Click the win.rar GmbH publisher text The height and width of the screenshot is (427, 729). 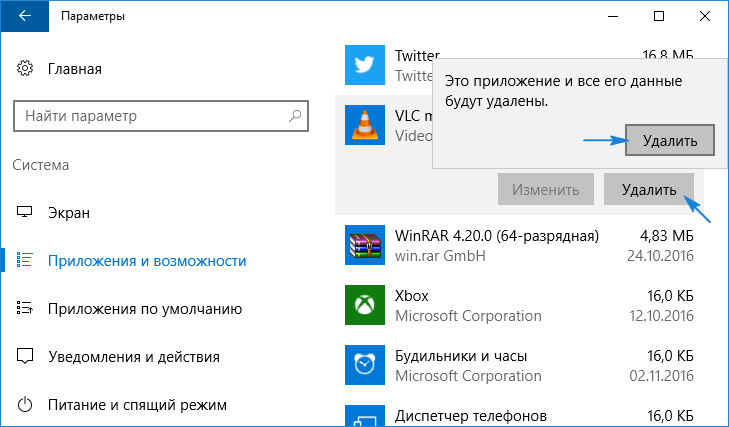click(x=440, y=256)
